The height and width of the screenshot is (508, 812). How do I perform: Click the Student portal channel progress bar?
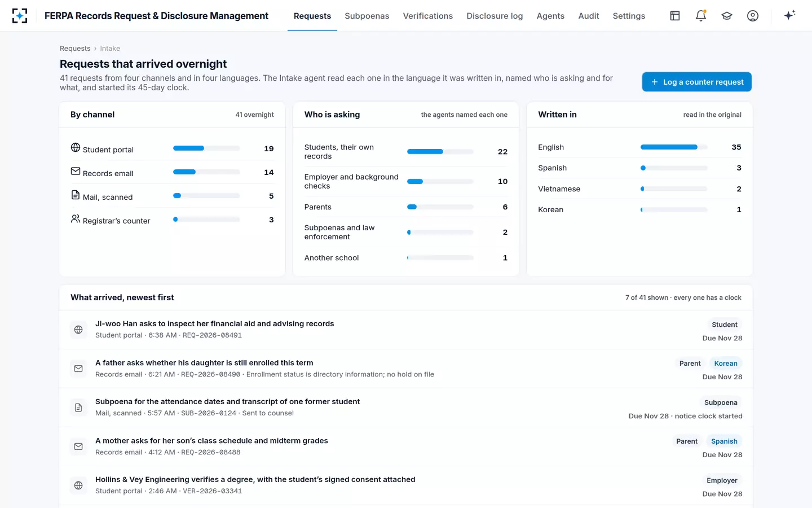click(x=206, y=148)
